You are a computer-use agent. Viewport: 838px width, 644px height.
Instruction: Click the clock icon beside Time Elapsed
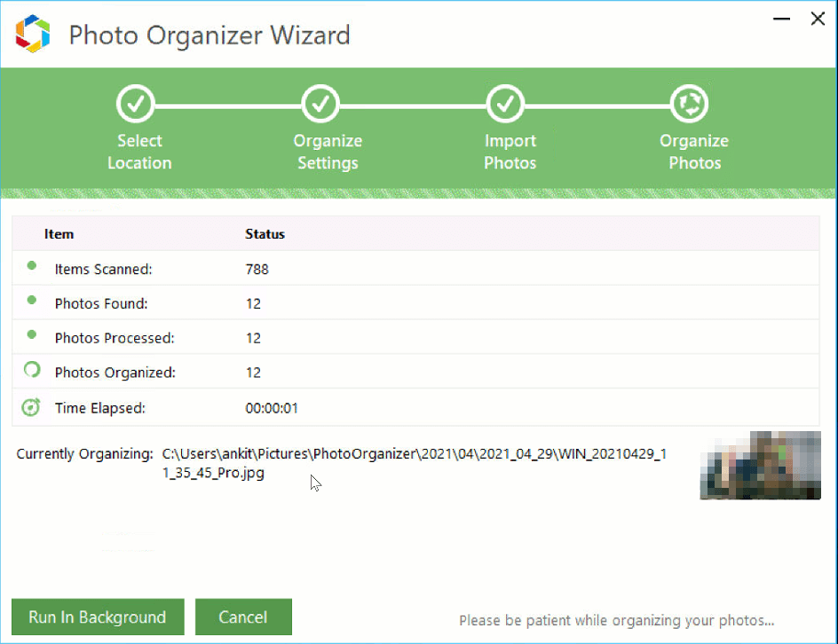click(32, 407)
